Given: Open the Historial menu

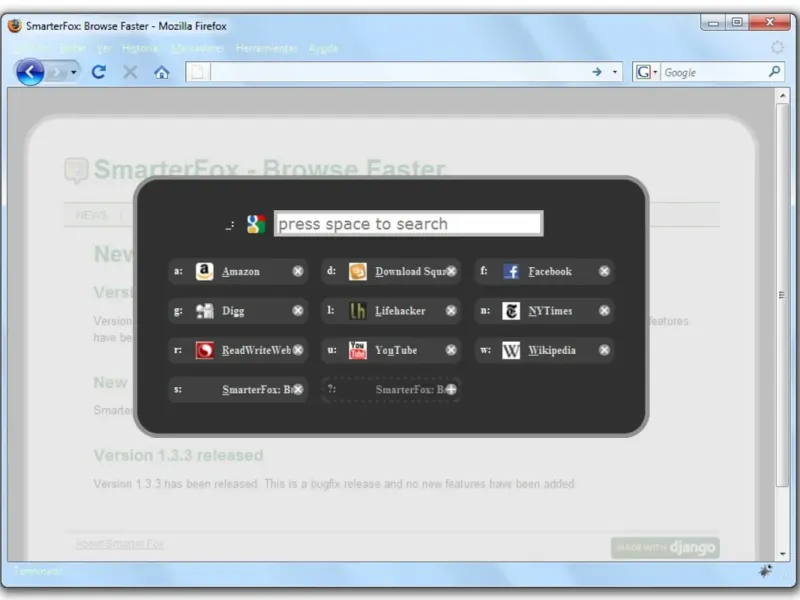Looking at the screenshot, I should click(x=140, y=48).
